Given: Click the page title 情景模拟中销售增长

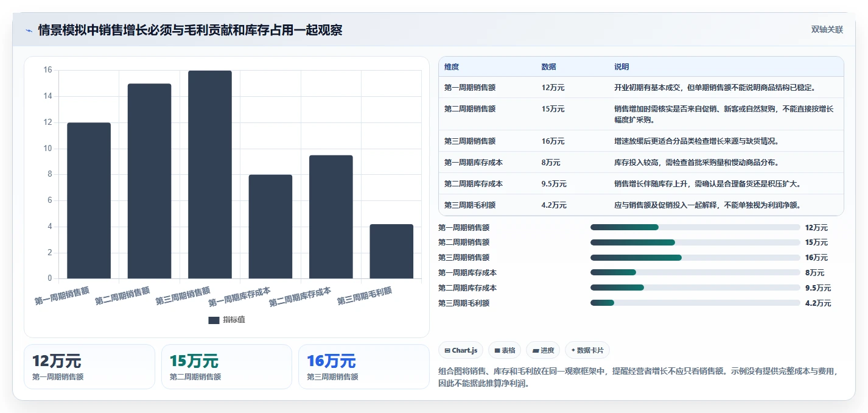Looking at the screenshot, I should click(x=190, y=30).
